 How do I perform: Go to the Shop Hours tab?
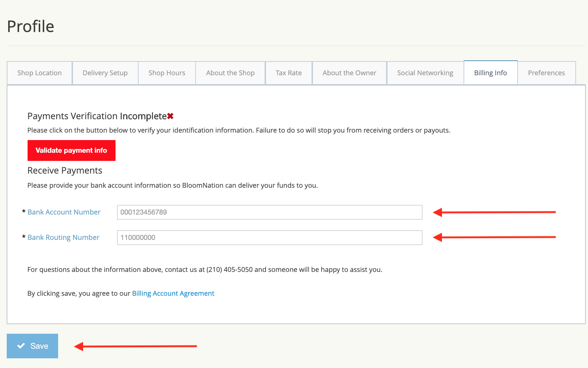pyautogui.click(x=167, y=73)
